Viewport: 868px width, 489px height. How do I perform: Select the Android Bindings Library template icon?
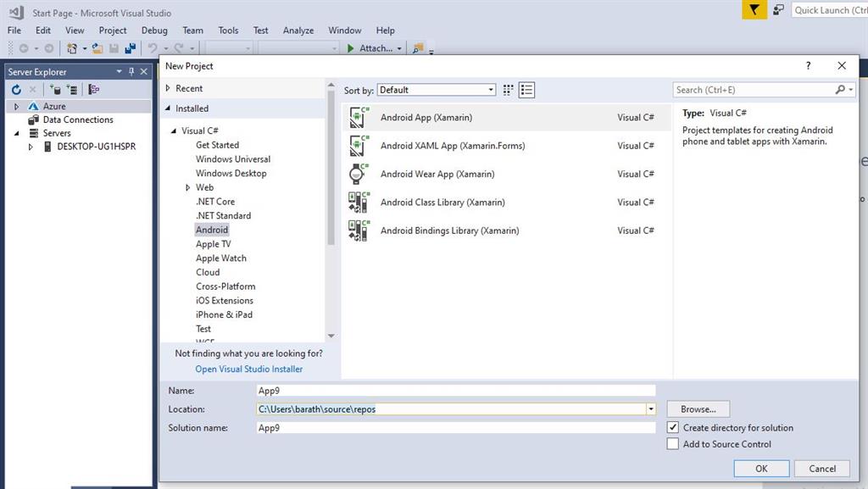(x=359, y=231)
